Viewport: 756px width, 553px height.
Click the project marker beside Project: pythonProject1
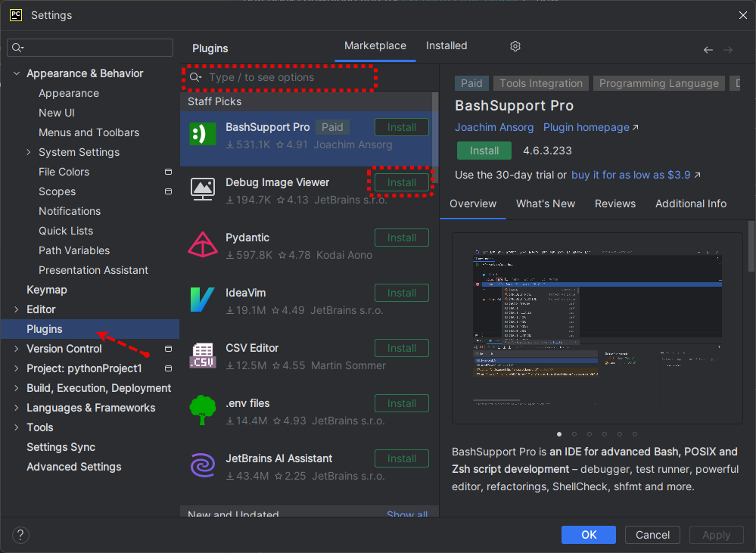coord(168,368)
